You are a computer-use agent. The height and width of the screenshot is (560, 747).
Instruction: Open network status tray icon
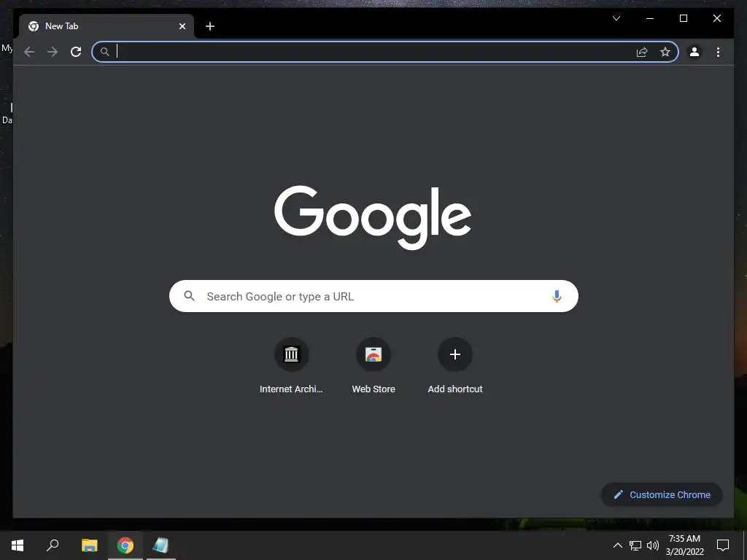pos(635,545)
